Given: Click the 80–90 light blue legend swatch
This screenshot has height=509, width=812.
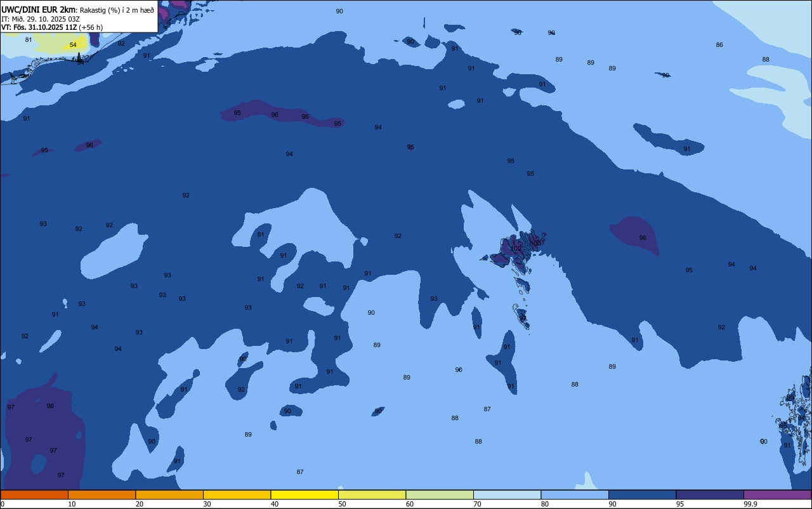Looking at the screenshot, I should (575, 494).
